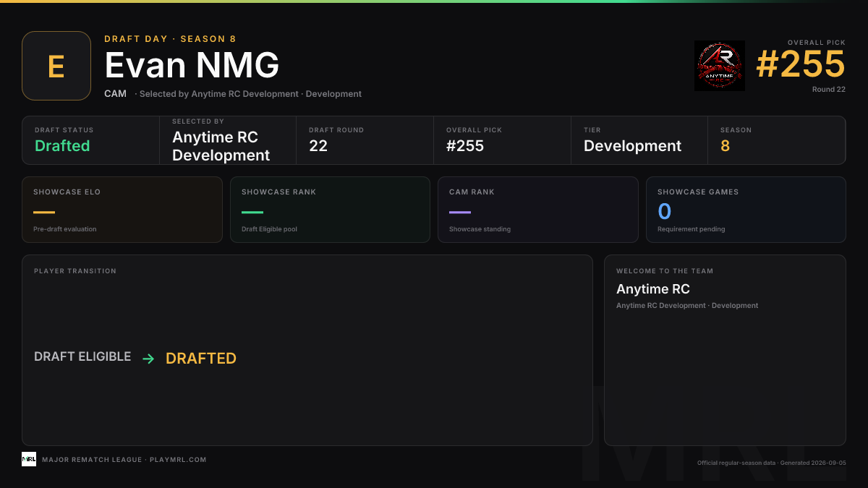Click the Draft Day · Season 8 heading
868x488 pixels.
(170, 39)
